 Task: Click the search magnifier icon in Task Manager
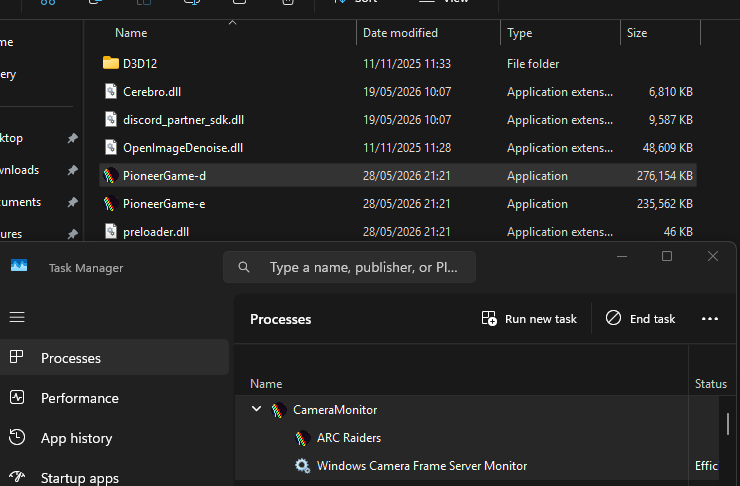pos(244,267)
